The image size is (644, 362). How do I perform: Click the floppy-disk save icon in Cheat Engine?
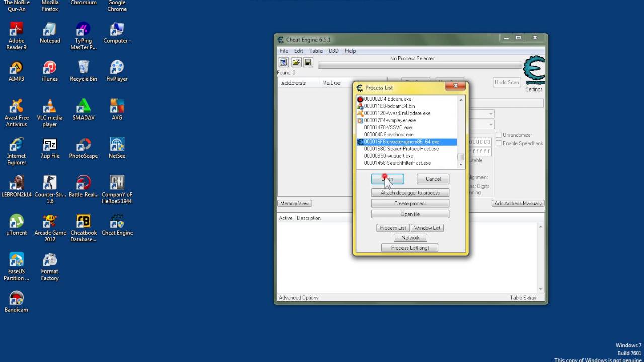pyautogui.click(x=308, y=62)
